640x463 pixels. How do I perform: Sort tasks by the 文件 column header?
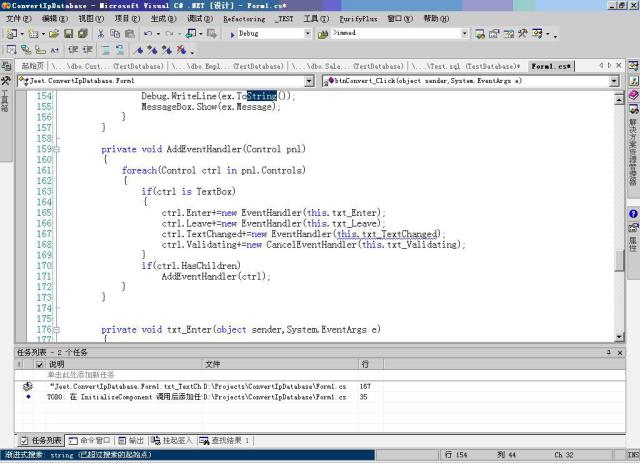click(x=280, y=364)
